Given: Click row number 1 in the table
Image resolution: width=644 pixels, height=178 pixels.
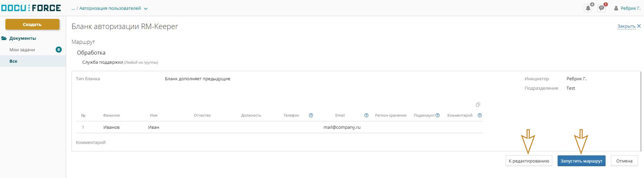Looking at the screenshot, I should coord(83,127).
